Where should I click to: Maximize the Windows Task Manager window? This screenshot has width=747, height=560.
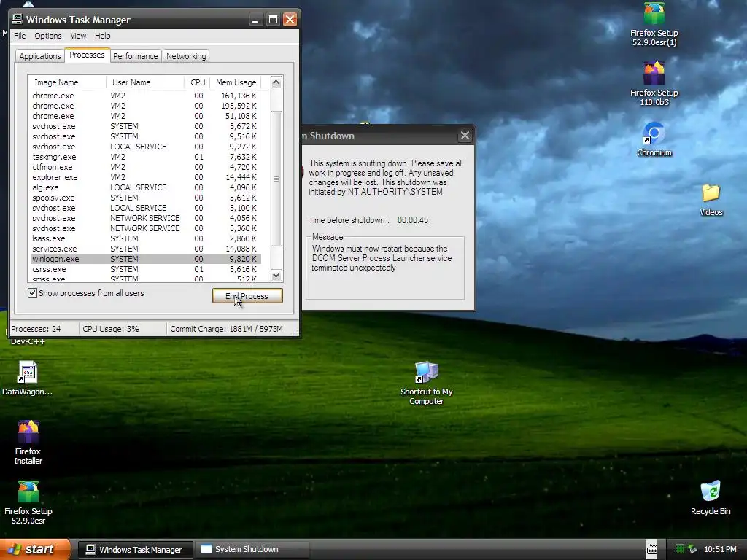[x=273, y=20]
